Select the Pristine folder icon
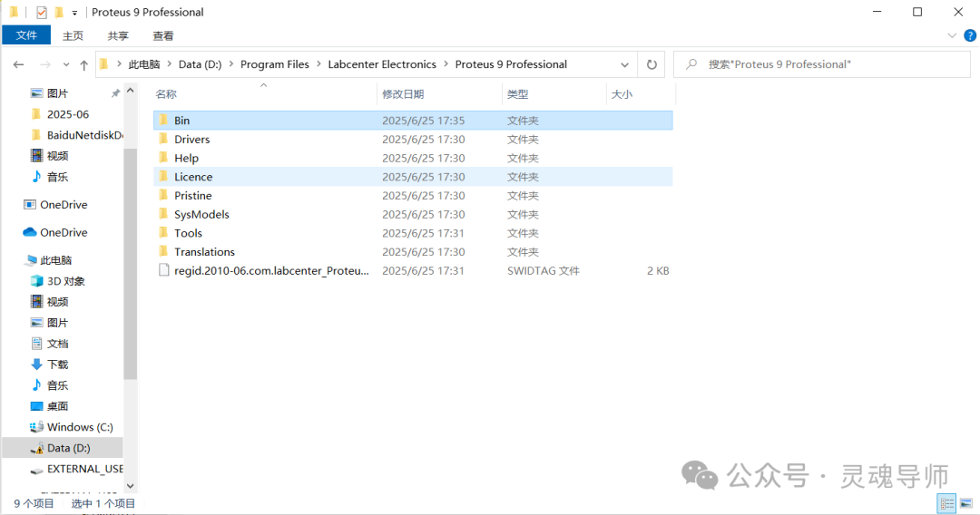Screen dimensions: 980x515 coord(163,195)
